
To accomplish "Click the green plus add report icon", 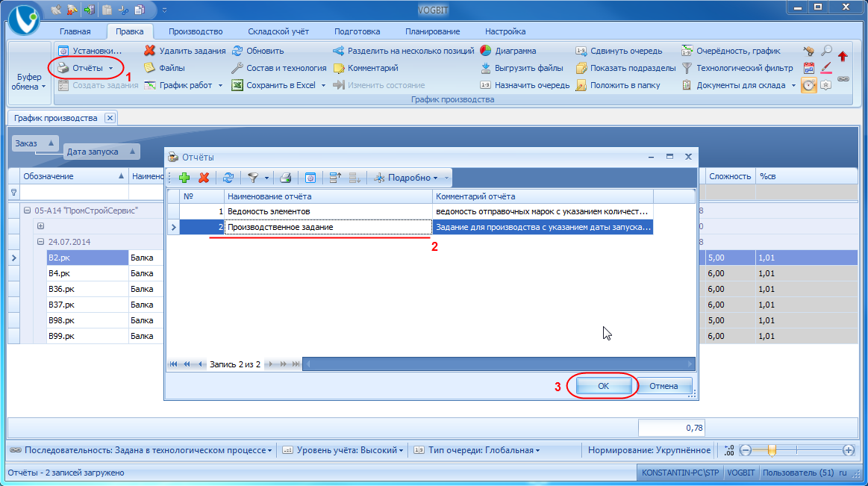I will point(184,178).
